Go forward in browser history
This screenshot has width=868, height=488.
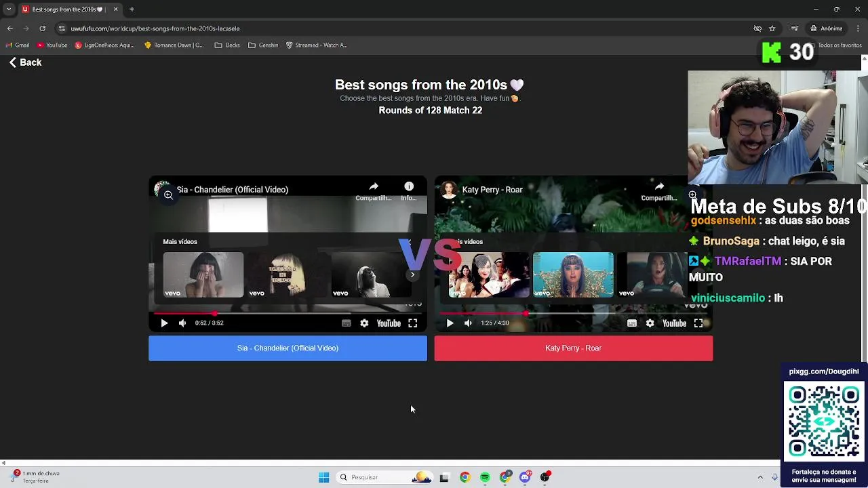(x=26, y=28)
